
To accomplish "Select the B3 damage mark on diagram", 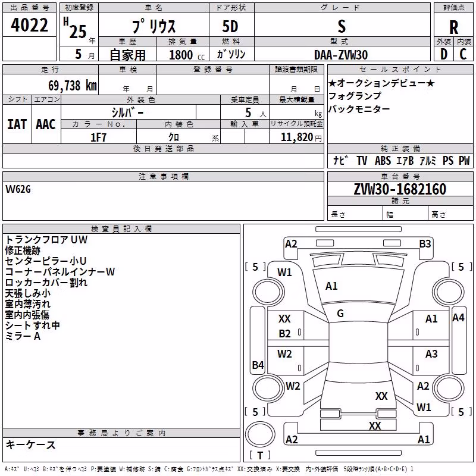I will 425,244.
